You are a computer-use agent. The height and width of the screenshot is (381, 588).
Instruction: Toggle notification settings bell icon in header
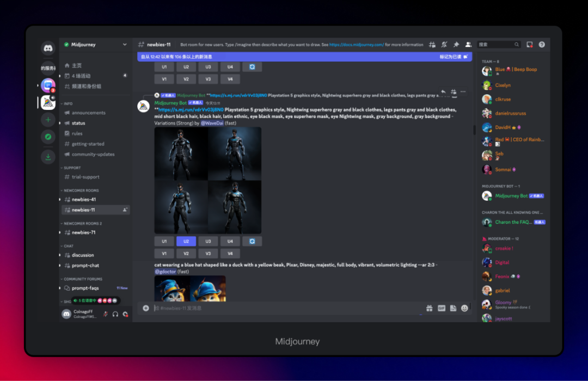pos(444,45)
